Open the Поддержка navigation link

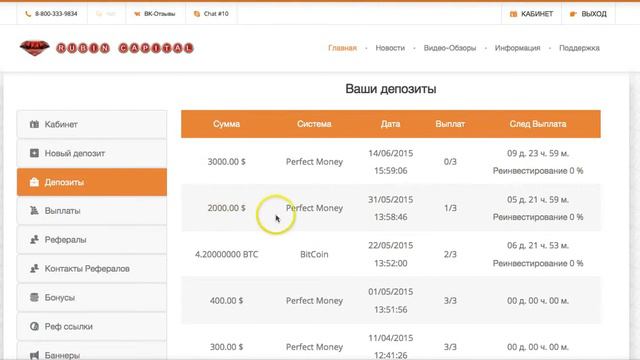(x=579, y=48)
